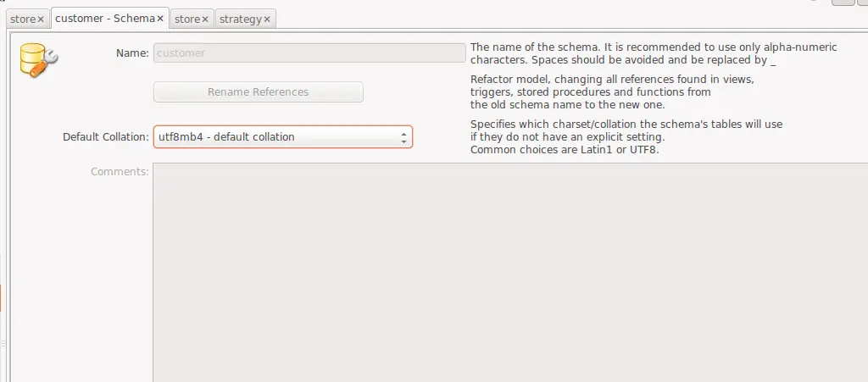Close the leftmost store tab
Viewport: 868px width, 382px height.
pyautogui.click(x=40, y=19)
